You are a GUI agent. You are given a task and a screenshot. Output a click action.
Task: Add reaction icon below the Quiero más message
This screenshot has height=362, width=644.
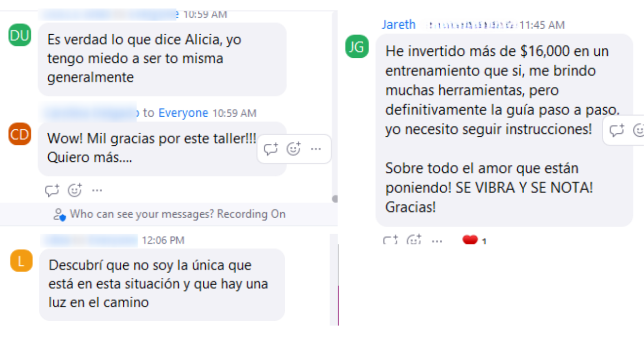pyautogui.click(x=74, y=191)
